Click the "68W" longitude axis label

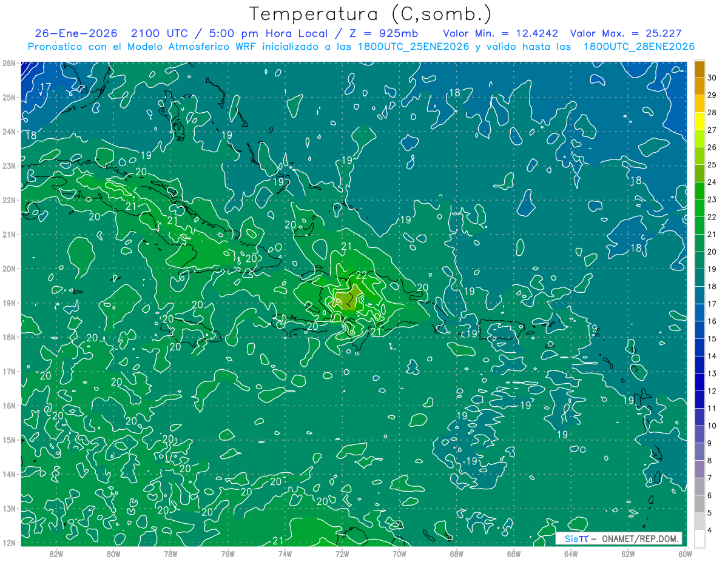[457, 553]
